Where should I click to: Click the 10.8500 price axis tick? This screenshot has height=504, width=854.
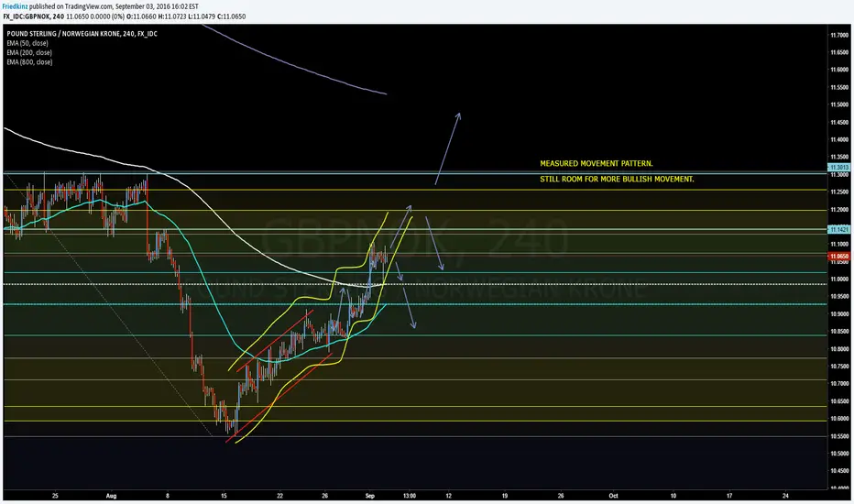point(839,332)
